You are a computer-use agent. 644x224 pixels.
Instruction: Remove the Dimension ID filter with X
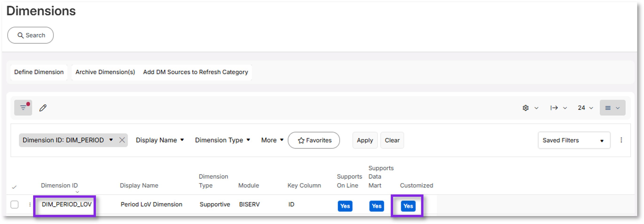122,140
